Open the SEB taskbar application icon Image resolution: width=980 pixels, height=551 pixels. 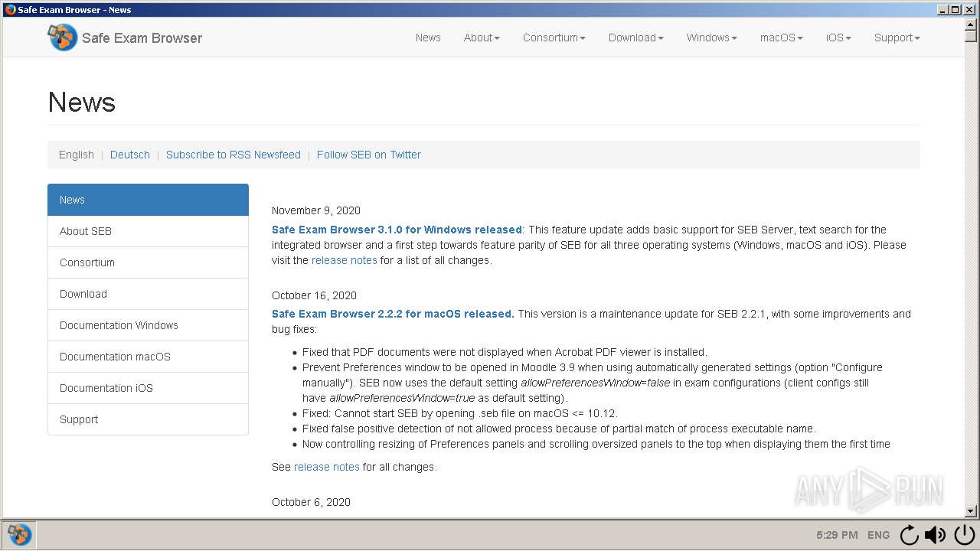tap(18, 534)
